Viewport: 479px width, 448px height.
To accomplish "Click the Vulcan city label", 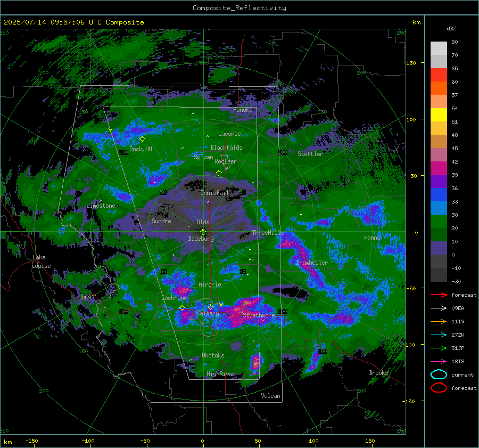I will 270,396.
